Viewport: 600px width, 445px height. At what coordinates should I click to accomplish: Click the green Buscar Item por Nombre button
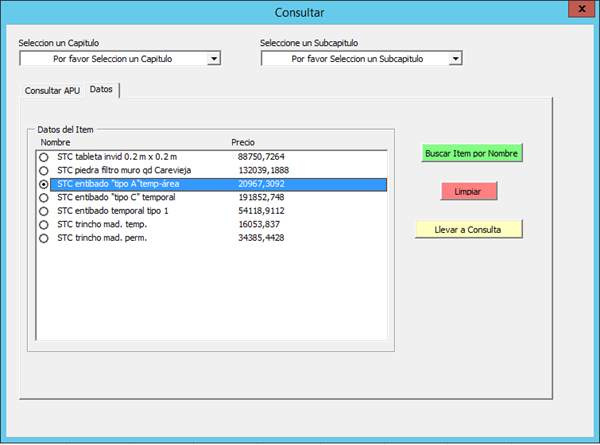[473, 153]
